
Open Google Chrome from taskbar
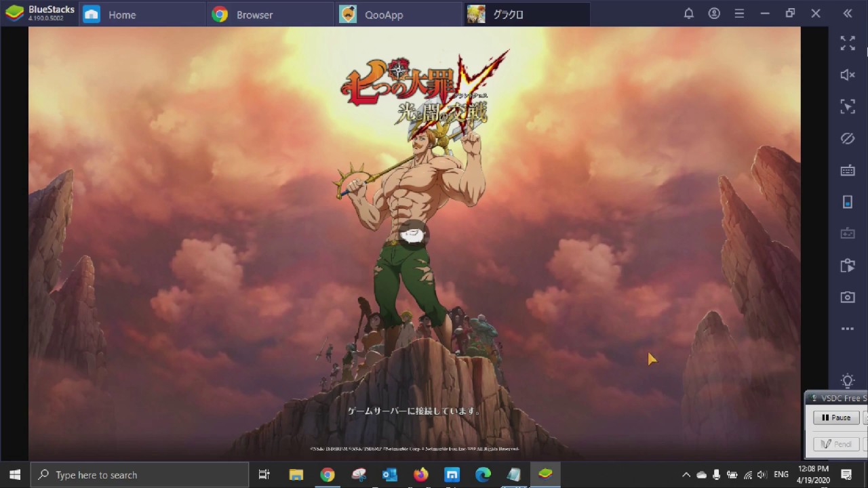click(328, 474)
